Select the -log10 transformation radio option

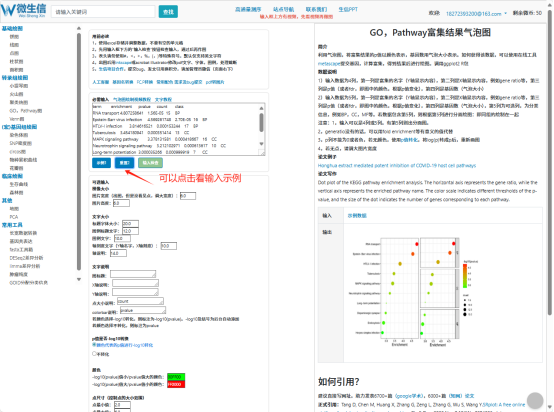94,345
